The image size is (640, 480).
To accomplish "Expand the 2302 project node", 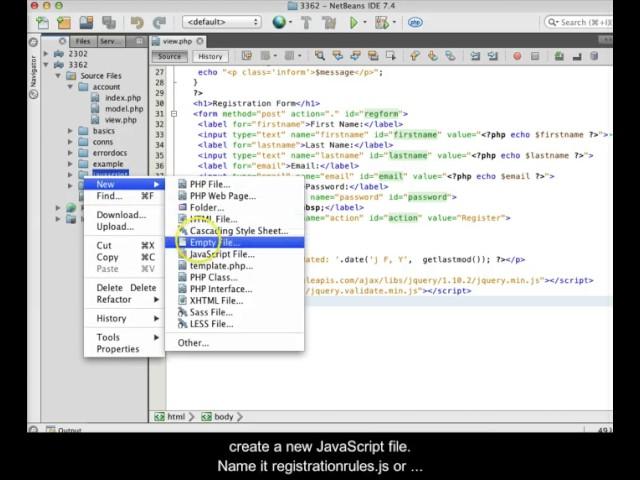I will [46, 53].
